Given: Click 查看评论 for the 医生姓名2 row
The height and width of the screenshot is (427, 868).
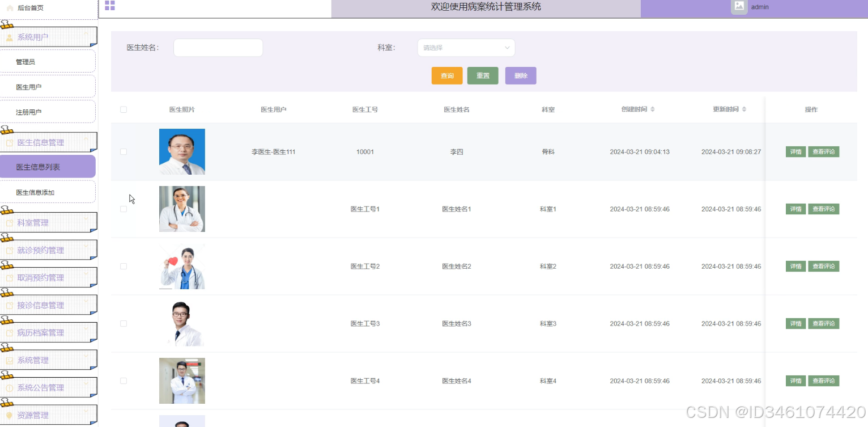Looking at the screenshot, I should pos(823,267).
